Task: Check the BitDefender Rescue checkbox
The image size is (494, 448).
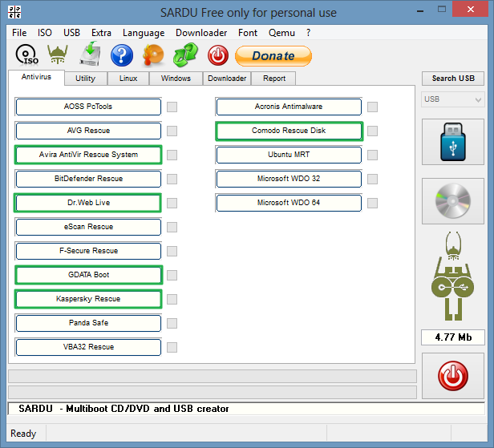Action: tap(172, 179)
